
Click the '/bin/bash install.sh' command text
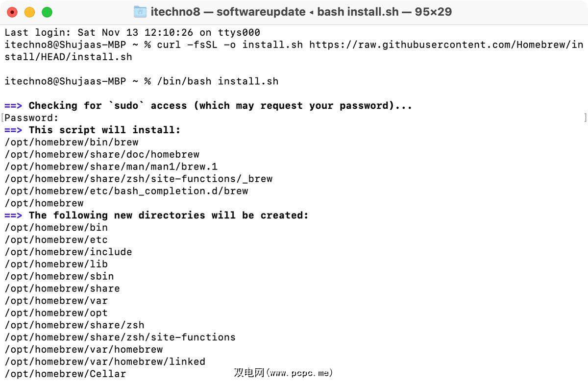point(218,81)
